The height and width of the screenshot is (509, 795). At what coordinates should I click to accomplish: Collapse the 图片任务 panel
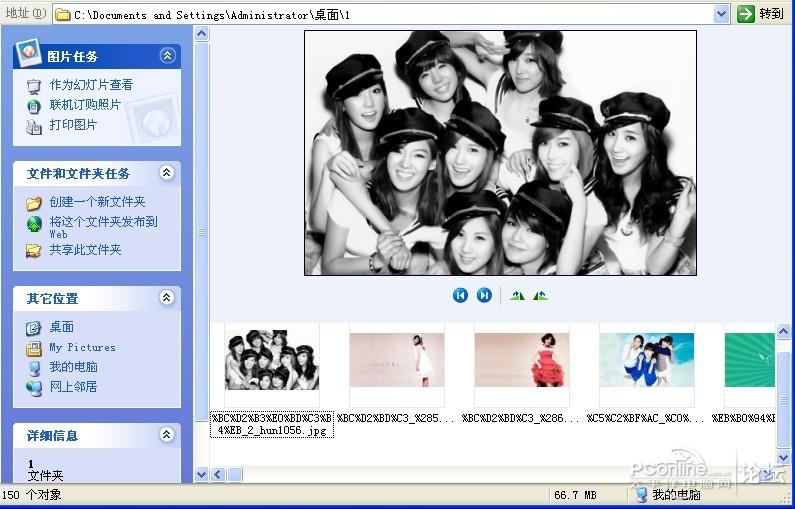(167, 56)
